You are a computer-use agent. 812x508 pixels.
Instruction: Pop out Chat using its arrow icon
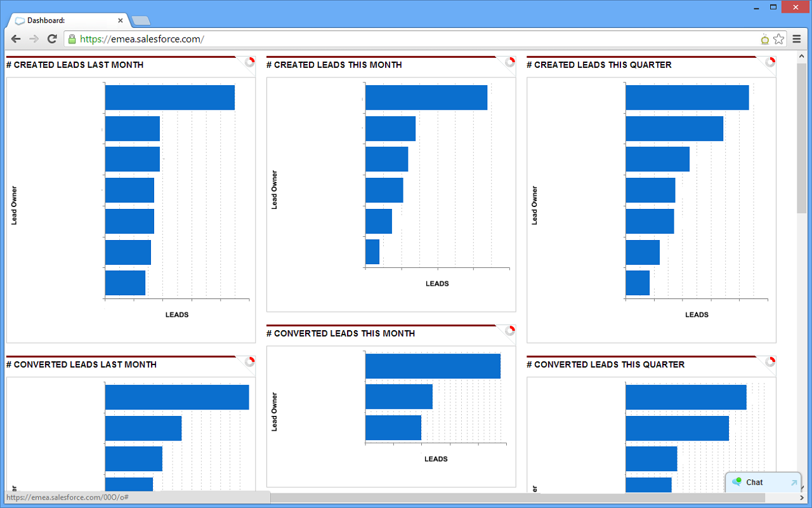pyautogui.click(x=794, y=483)
